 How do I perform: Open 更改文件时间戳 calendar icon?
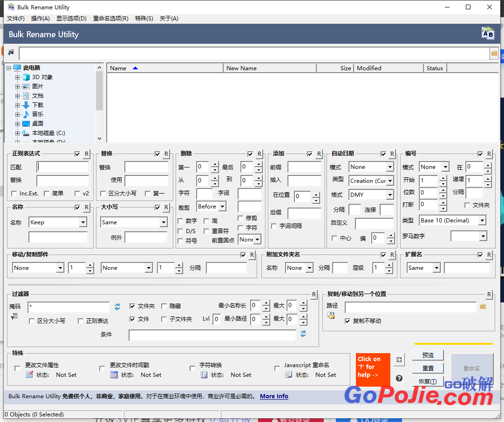point(114,375)
